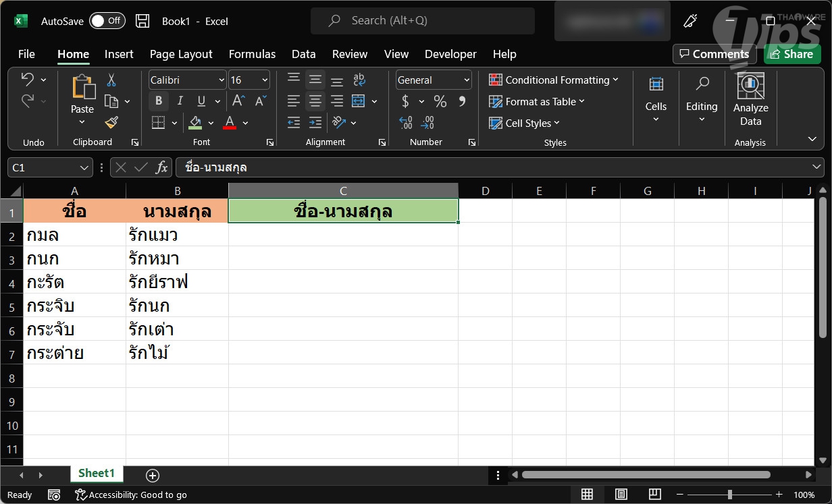Viewport: 832px width, 504px height.
Task: Open Conditional Formatting menu
Action: click(554, 80)
